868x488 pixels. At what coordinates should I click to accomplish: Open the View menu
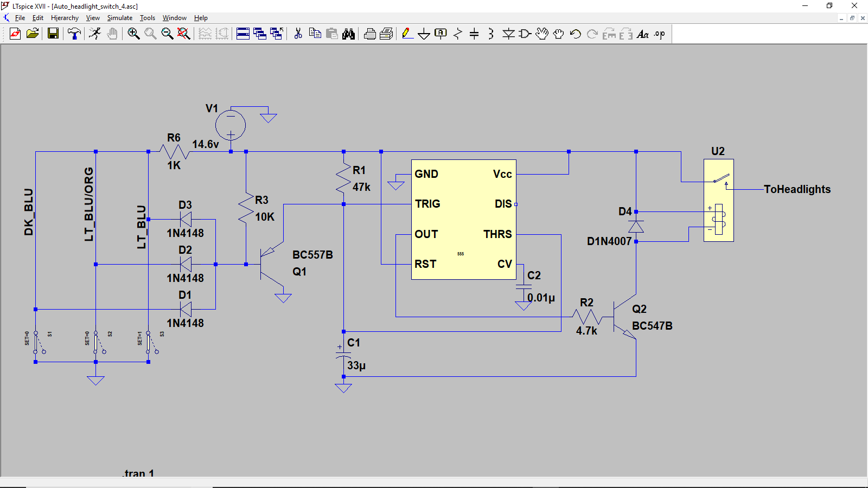coord(93,18)
